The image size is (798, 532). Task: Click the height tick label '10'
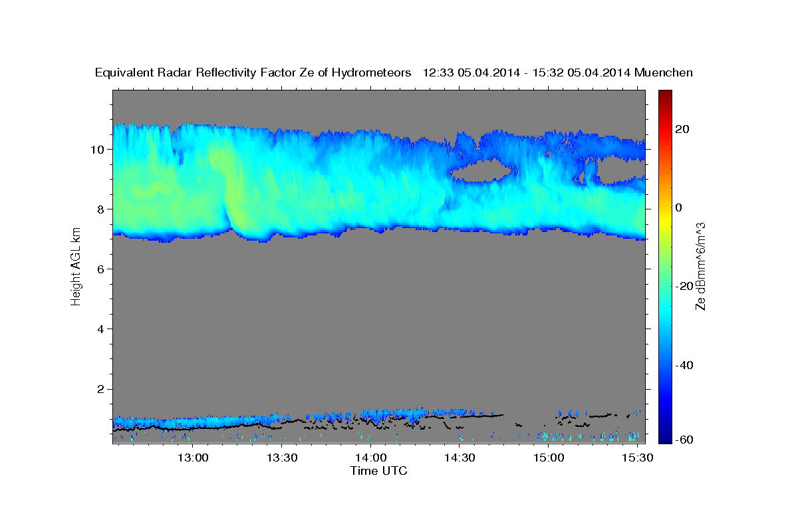98,150
